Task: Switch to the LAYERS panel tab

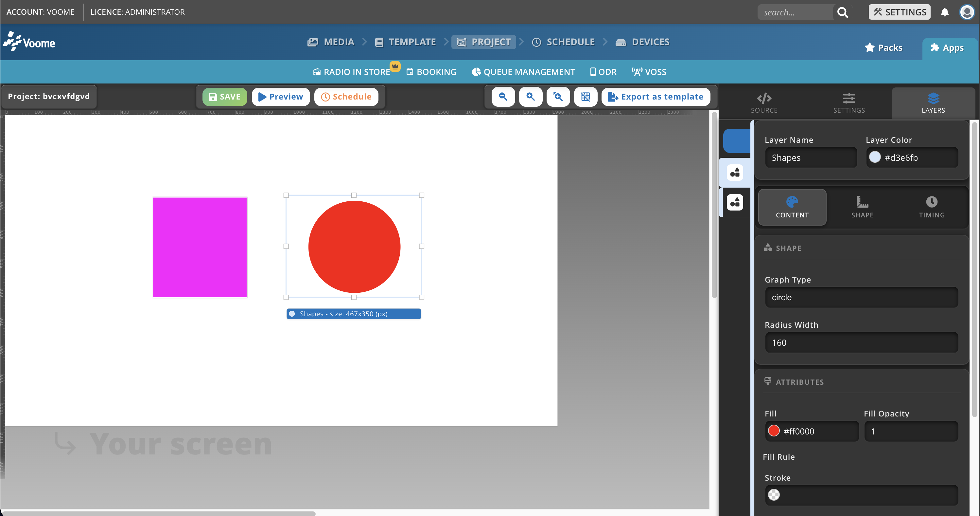Action: [x=933, y=103]
